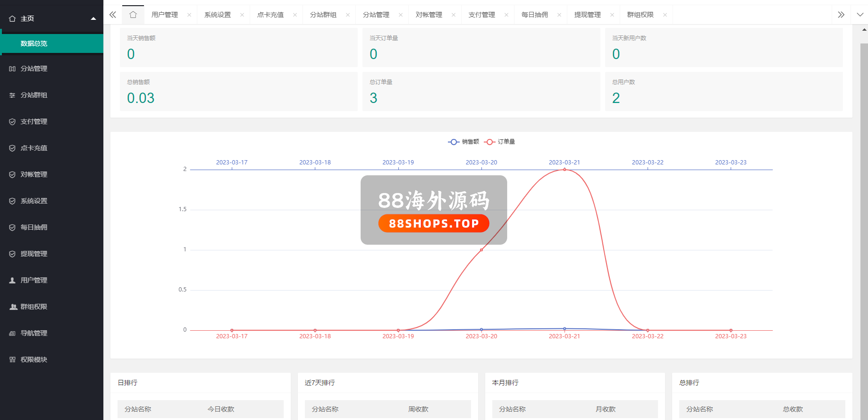Toggle the 订单量 series in chart legend
868x420 pixels.
(x=499, y=142)
